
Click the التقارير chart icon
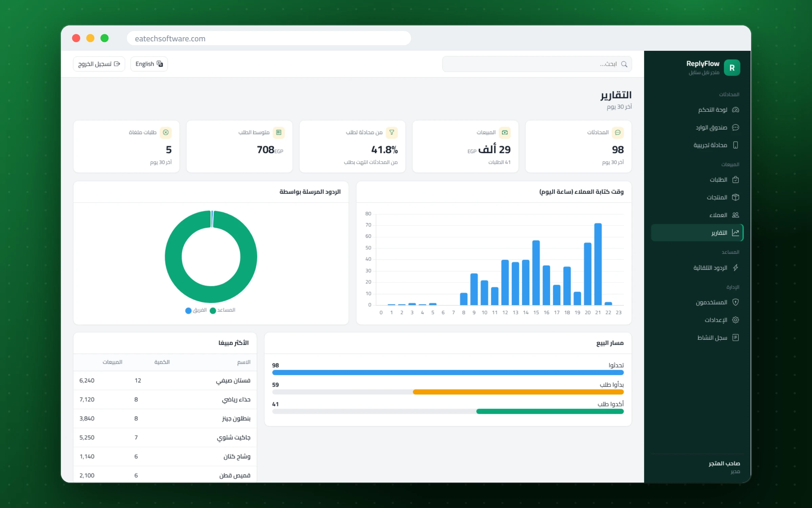pos(735,233)
